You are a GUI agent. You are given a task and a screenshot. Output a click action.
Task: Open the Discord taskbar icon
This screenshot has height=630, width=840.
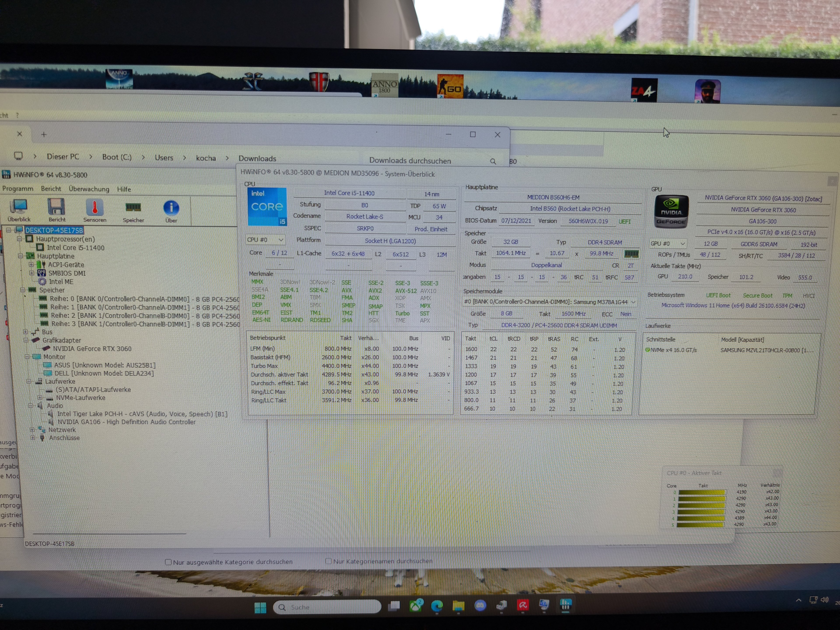[480, 605]
